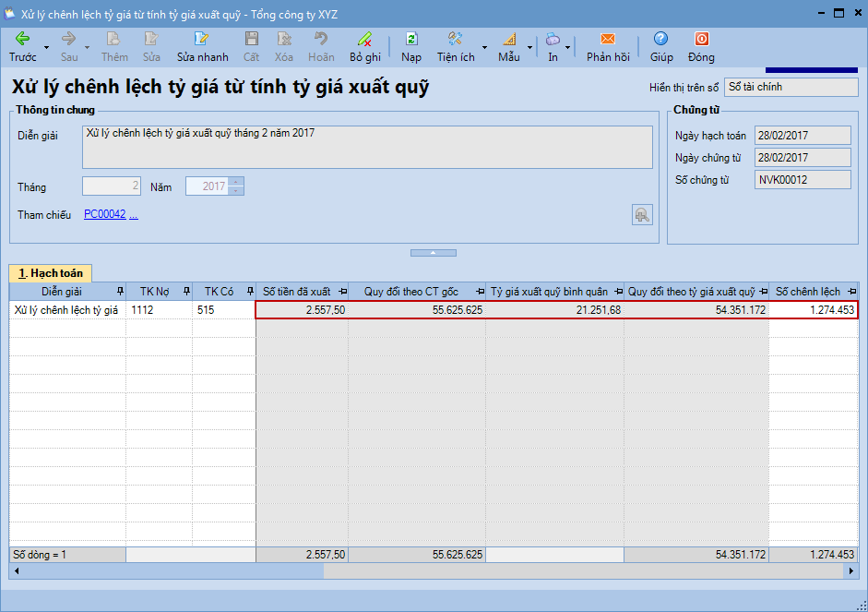Send feedback via Phản hồi icon
The image size is (868, 612).
click(608, 38)
